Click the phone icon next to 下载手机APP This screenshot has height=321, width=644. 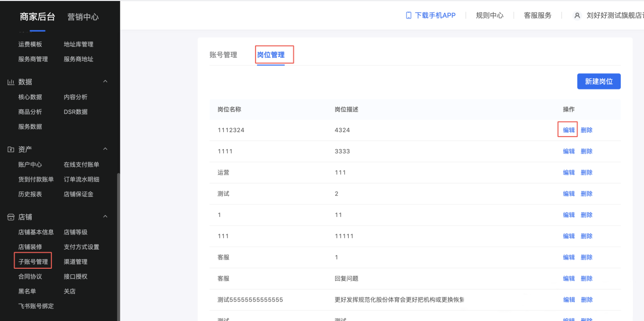click(x=408, y=15)
